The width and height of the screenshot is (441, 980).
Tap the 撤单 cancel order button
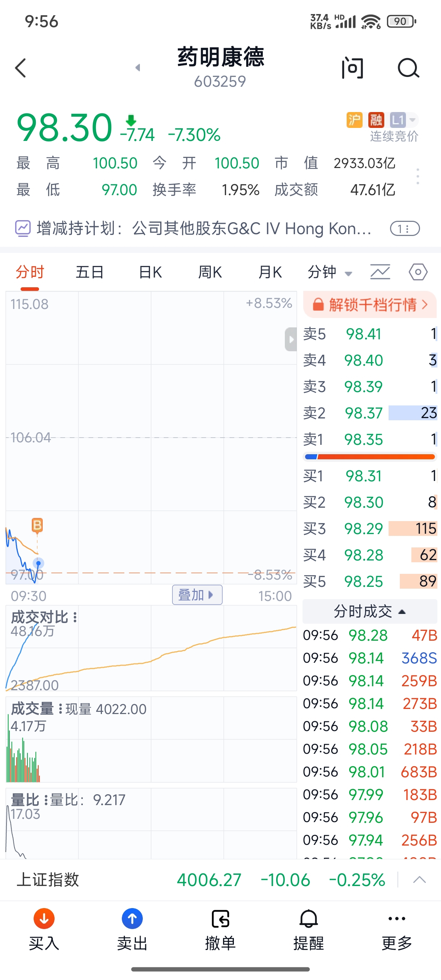(220, 930)
